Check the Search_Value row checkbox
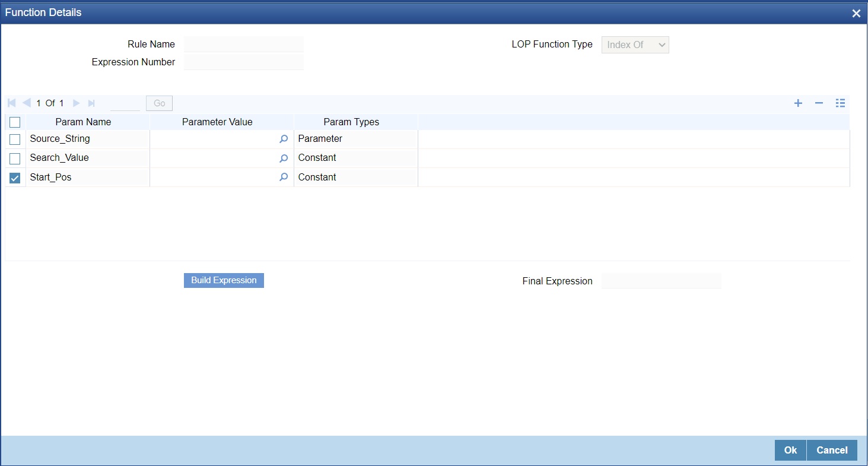Viewport: 868px width, 466px height. [15, 158]
